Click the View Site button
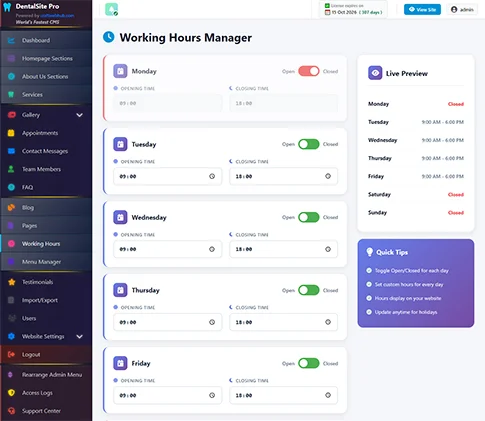 point(422,9)
